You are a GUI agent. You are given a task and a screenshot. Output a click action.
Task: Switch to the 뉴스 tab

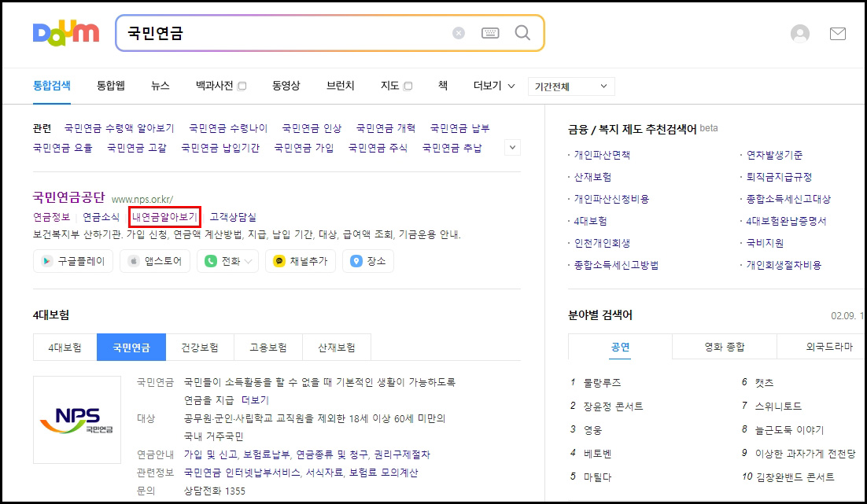tap(160, 86)
